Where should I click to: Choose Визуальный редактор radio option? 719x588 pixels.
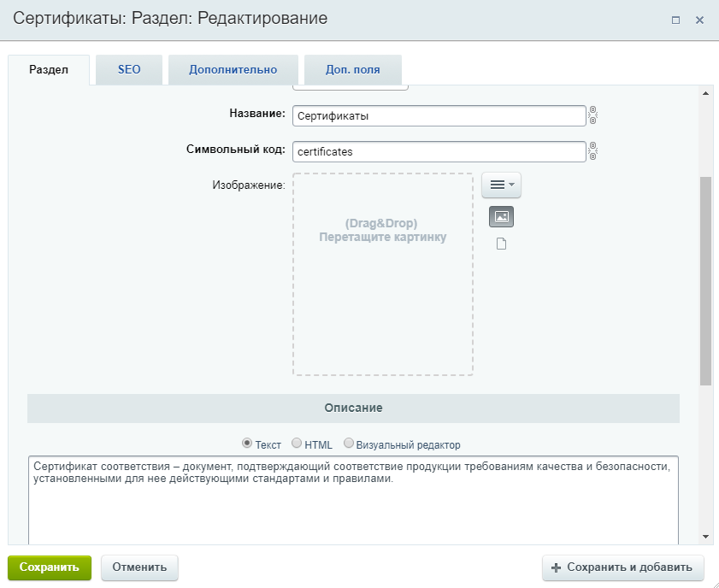coord(349,444)
